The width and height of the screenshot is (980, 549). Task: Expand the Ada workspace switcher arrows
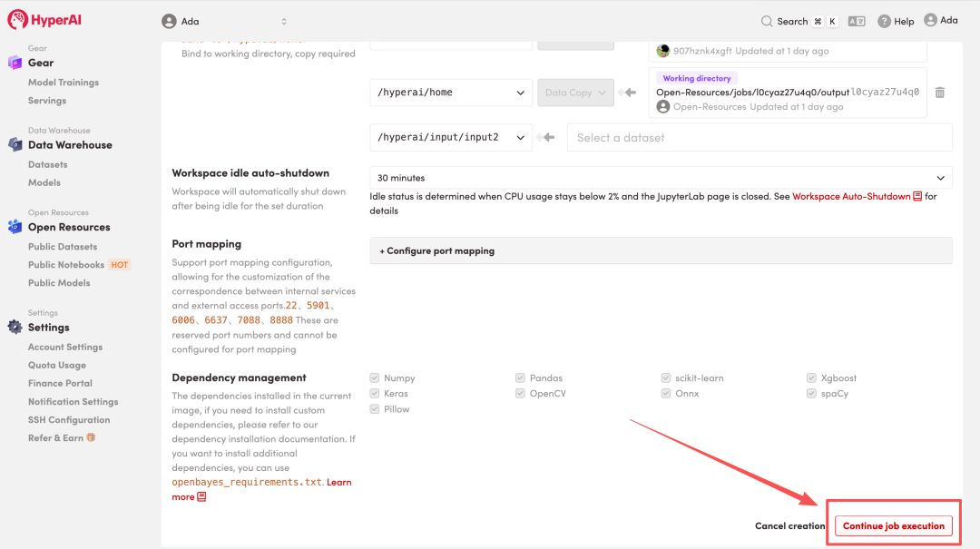point(284,21)
